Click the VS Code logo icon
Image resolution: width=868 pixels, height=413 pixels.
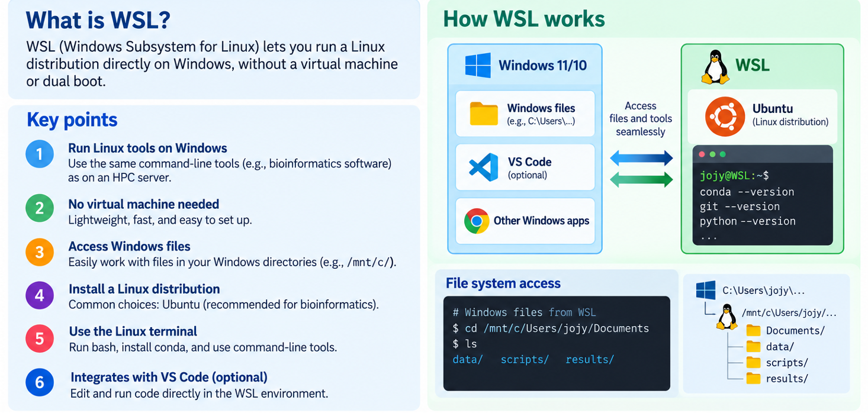(x=483, y=167)
